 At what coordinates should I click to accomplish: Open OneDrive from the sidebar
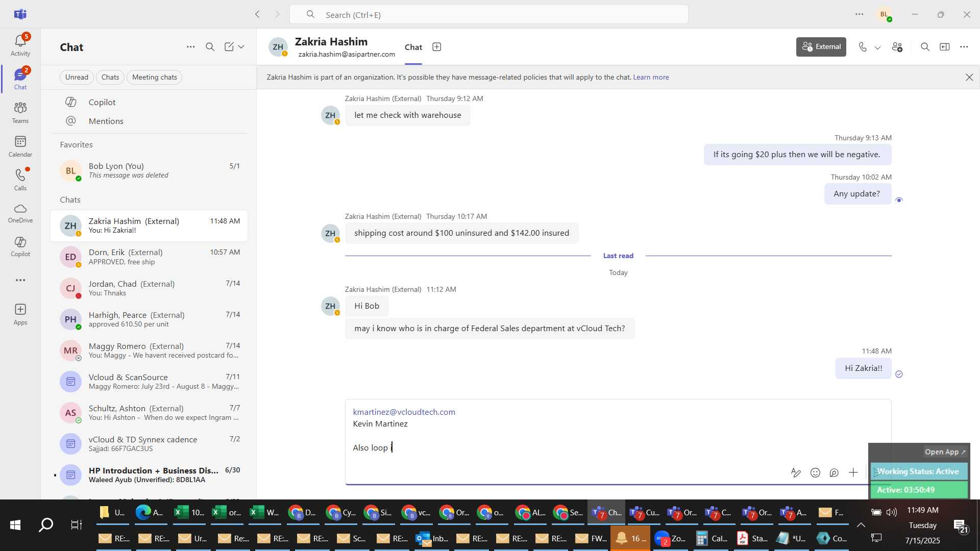pos(20,213)
